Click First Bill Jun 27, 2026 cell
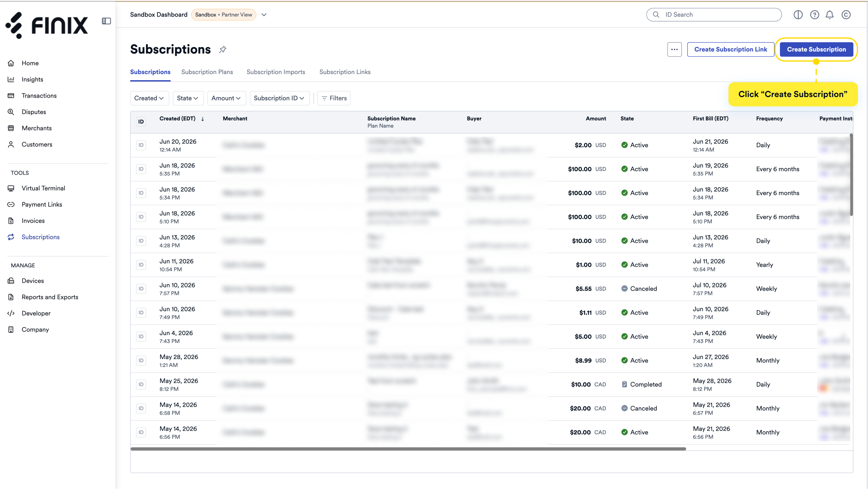The image size is (868, 490). pyautogui.click(x=711, y=361)
